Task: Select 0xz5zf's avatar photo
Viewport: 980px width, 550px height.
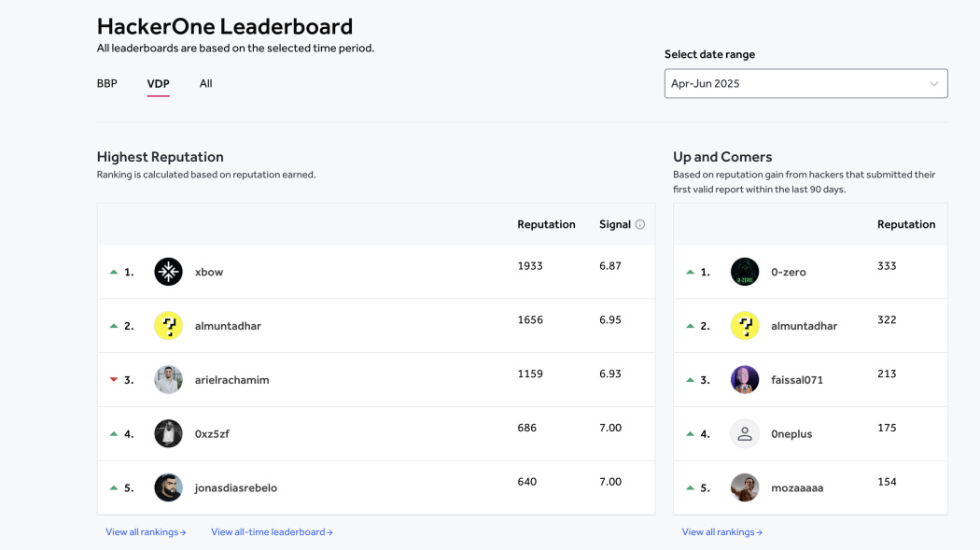Action: (168, 433)
